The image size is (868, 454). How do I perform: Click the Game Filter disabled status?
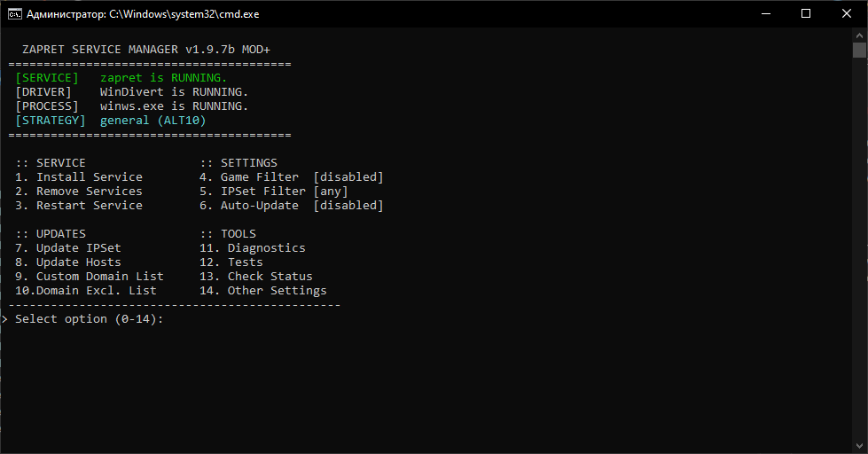pyautogui.click(x=348, y=177)
